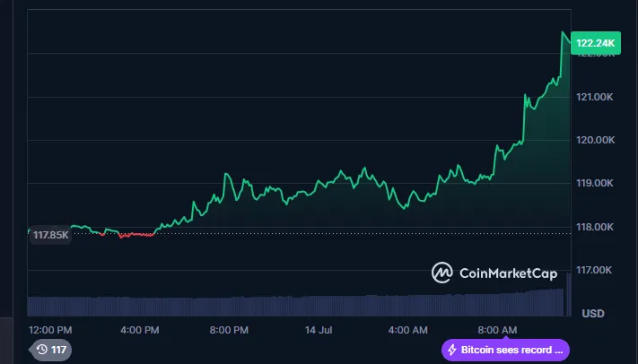The image size is (638, 364).
Task: Click the 117.00K price axis label
Action: click(x=594, y=270)
